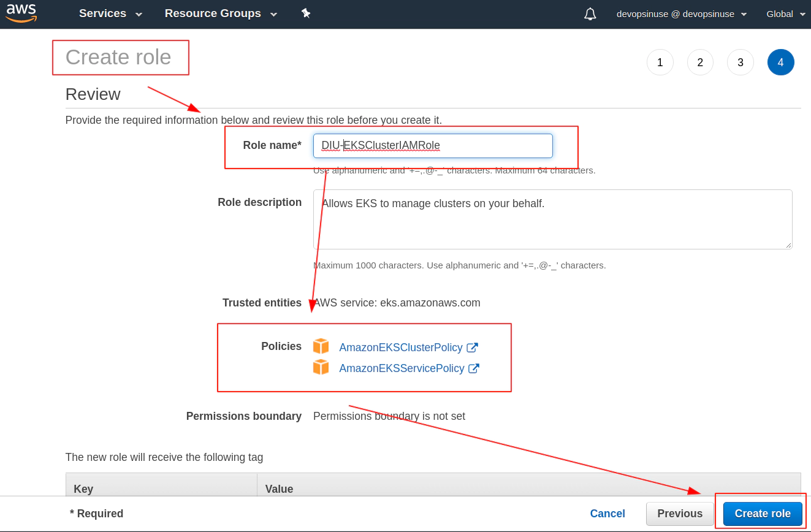This screenshot has height=532, width=811.
Task: Click the pin shortcuts icon
Action: click(x=306, y=13)
